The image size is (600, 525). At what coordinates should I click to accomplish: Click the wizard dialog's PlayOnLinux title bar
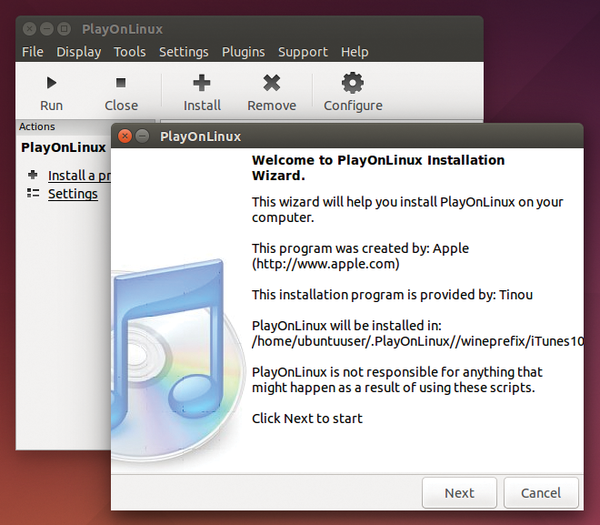(347, 136)
